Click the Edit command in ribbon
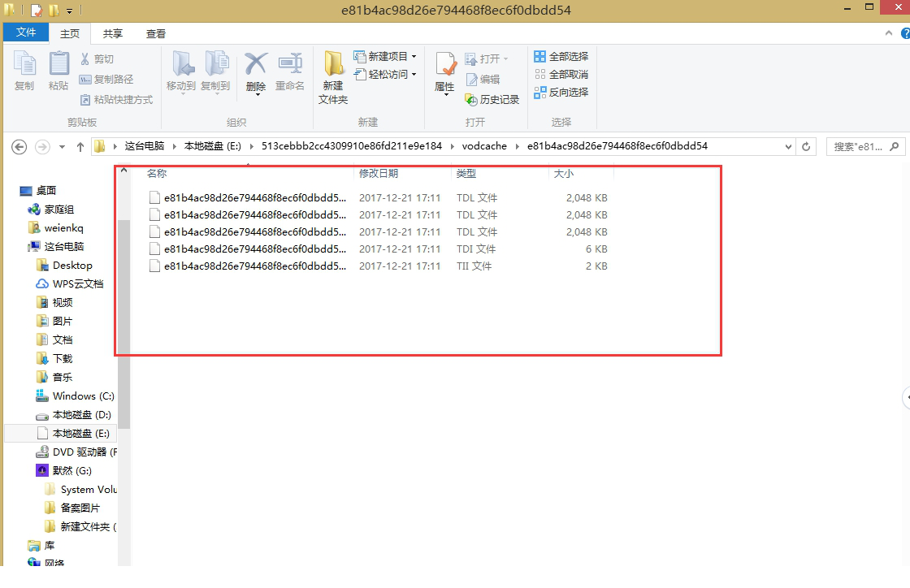This screenshot has height=588, width=910. tap(483, 79)
